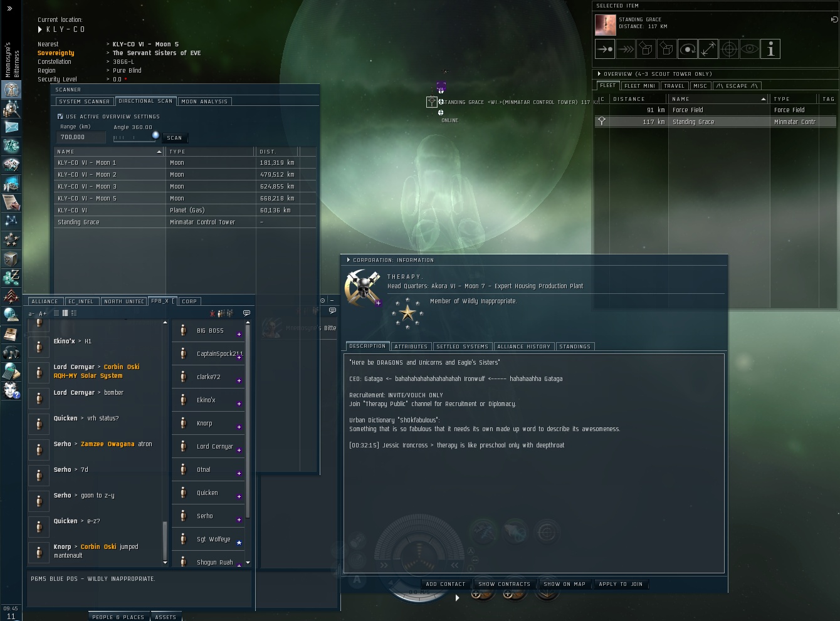Switch to the Moon Analysis tab

[205, 102]
